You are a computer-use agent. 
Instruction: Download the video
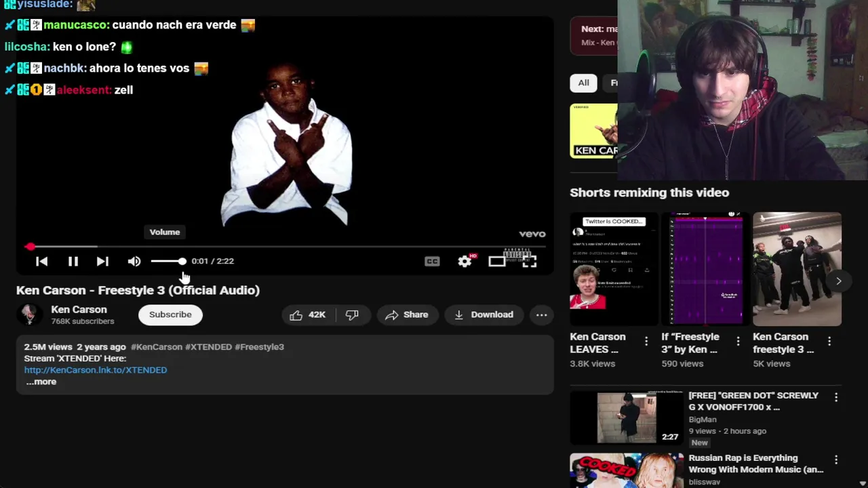pyautogui.click(x=484, y=314)
